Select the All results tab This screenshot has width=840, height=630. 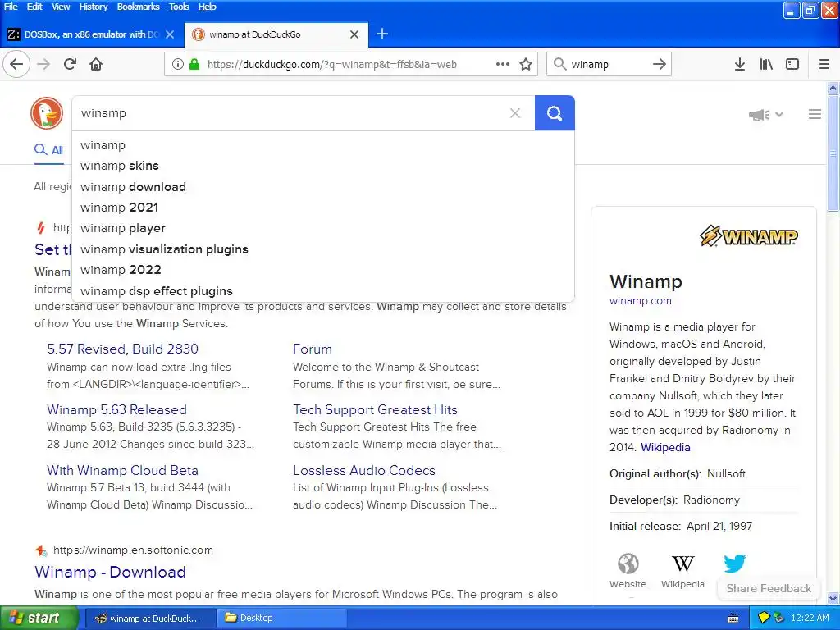[48, 150]
